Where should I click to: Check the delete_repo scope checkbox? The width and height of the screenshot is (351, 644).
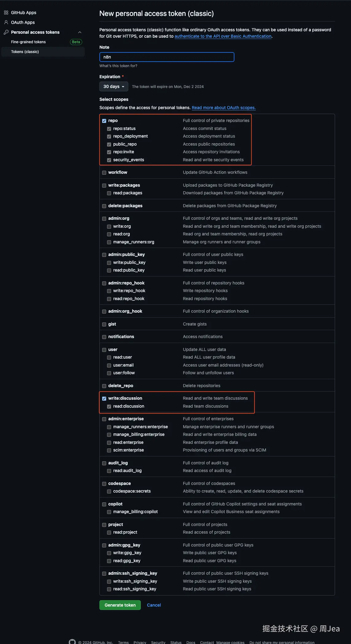(x=104, y=386)
